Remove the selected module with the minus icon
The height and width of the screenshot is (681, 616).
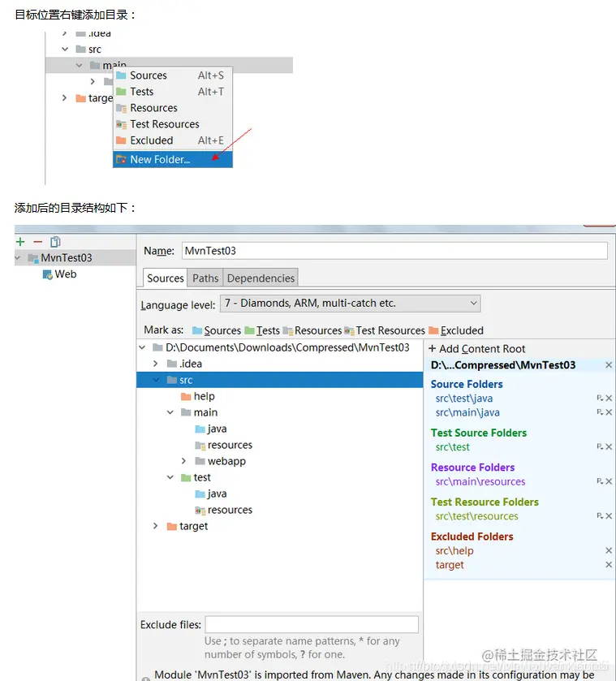(x=38, y=242)
